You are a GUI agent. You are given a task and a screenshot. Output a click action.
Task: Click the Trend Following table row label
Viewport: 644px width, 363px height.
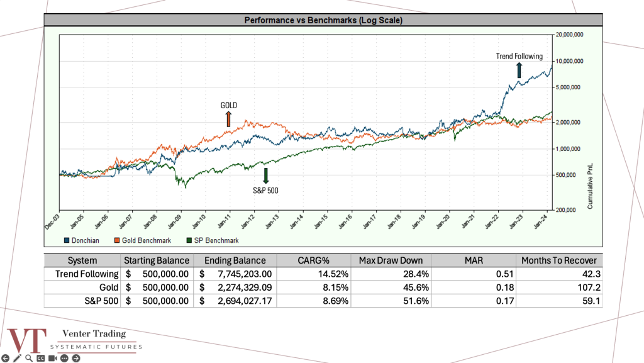tap(86, 274)
